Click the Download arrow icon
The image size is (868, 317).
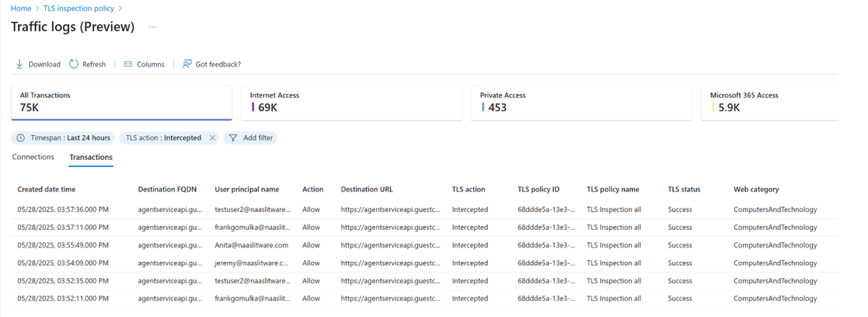coord(20,64)
